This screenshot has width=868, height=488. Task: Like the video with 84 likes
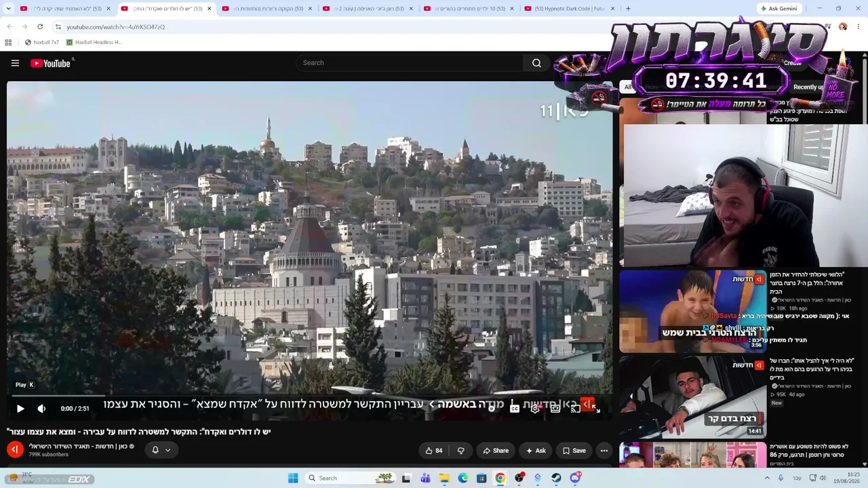pos(434,451)
